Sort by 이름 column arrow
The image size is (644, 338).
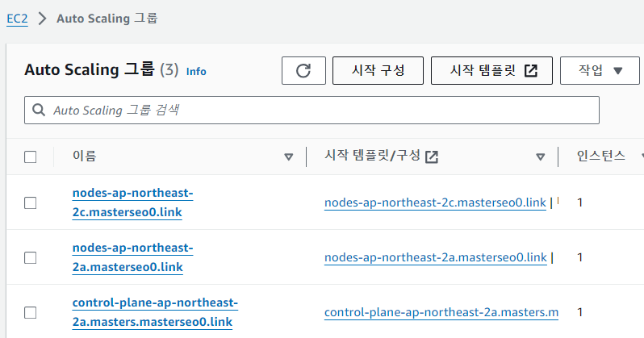(289, 156)
